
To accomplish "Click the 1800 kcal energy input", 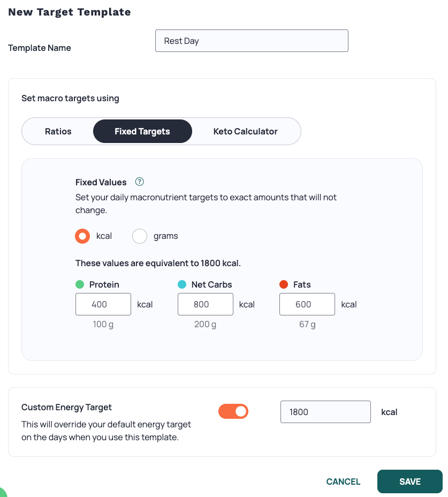I will pos(325,411).
